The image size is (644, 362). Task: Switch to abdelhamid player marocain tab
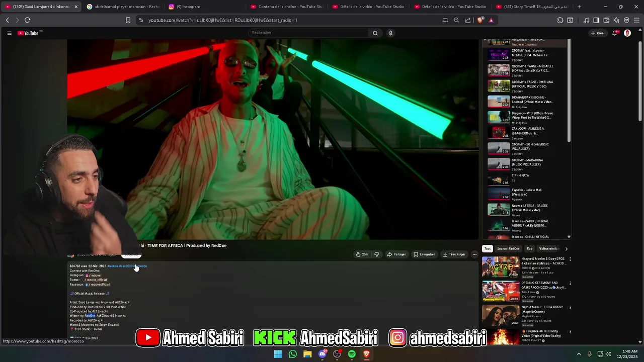point(123,7)
